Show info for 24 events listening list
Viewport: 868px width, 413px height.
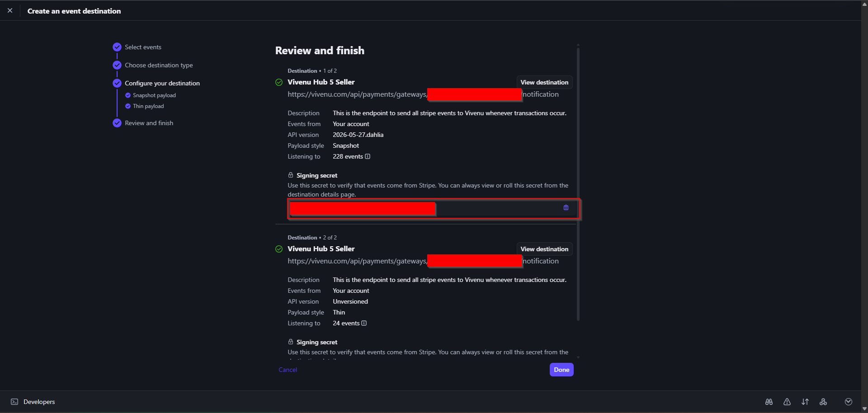[x=364, y=323]
